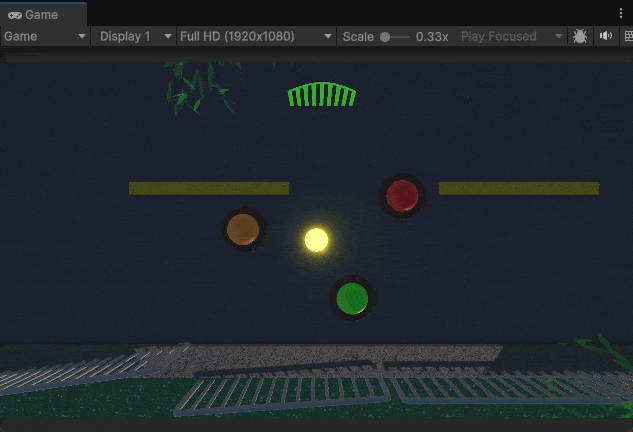Click the glowing yellow ball
The height and width of the screenshot is (432, 633).
pyautogui.click(x=316, y=240)
